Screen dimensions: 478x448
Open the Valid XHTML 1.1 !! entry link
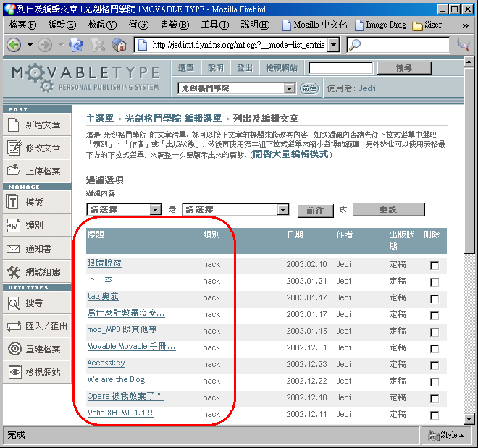point(120,413)
